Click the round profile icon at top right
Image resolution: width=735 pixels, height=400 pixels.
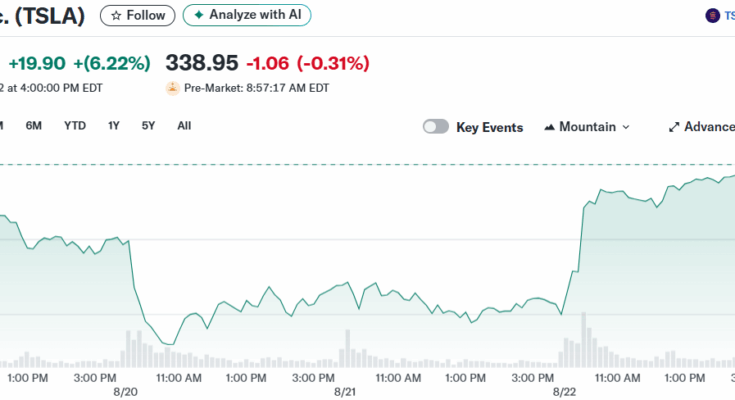pos(712,15)
